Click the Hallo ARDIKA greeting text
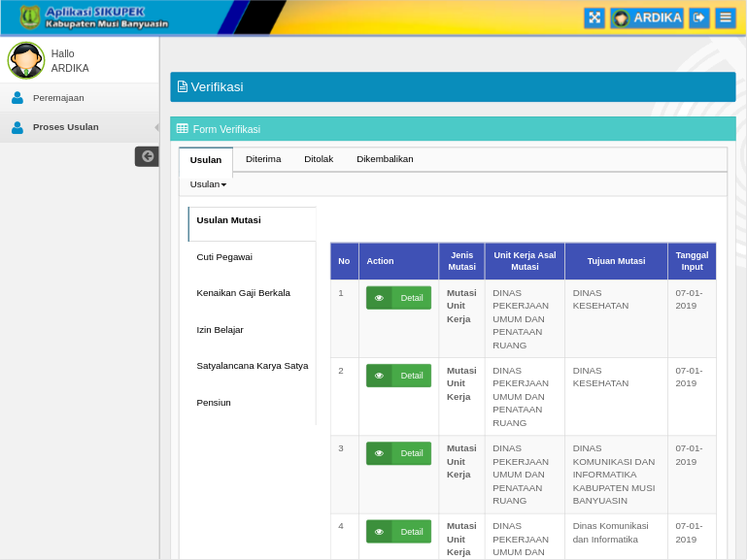Screen dimensions: 747x560 (70, 61)
